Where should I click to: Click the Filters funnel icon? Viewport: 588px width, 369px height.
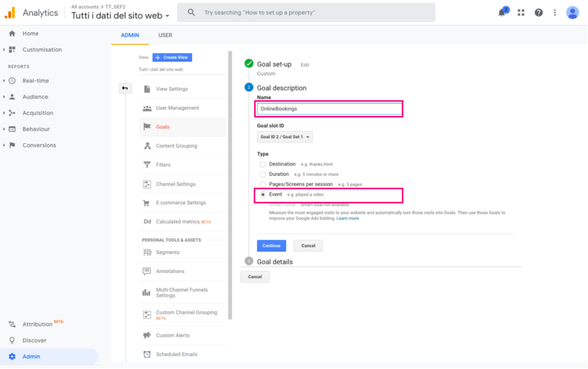click(147, 165)
